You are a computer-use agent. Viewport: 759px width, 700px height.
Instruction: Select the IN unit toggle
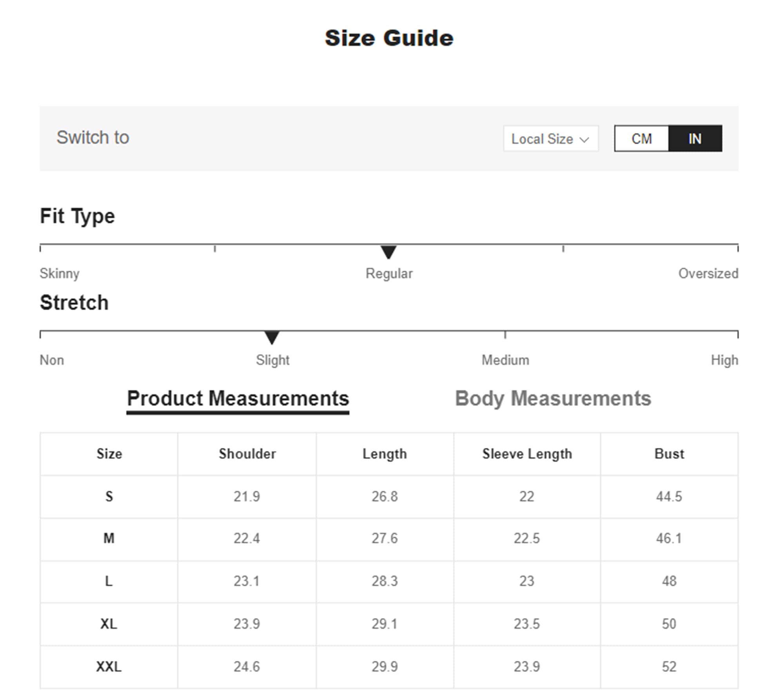(x=695, y=139)
